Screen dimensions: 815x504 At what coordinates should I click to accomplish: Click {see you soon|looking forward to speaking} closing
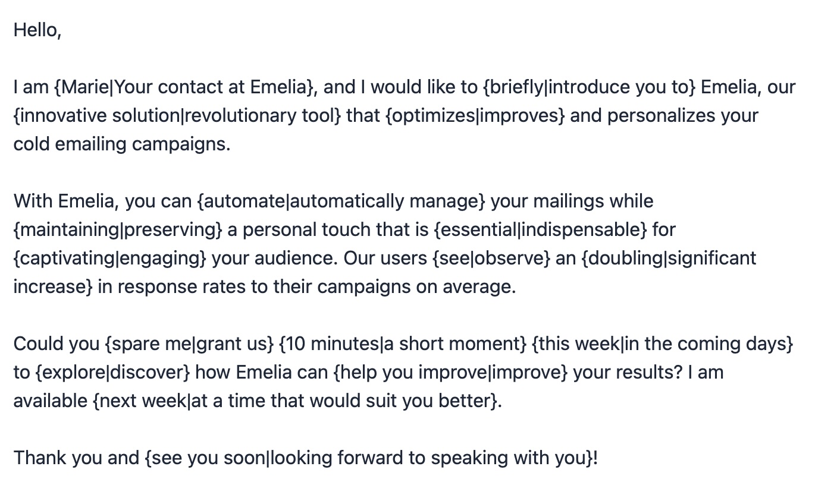click(368, 458)
